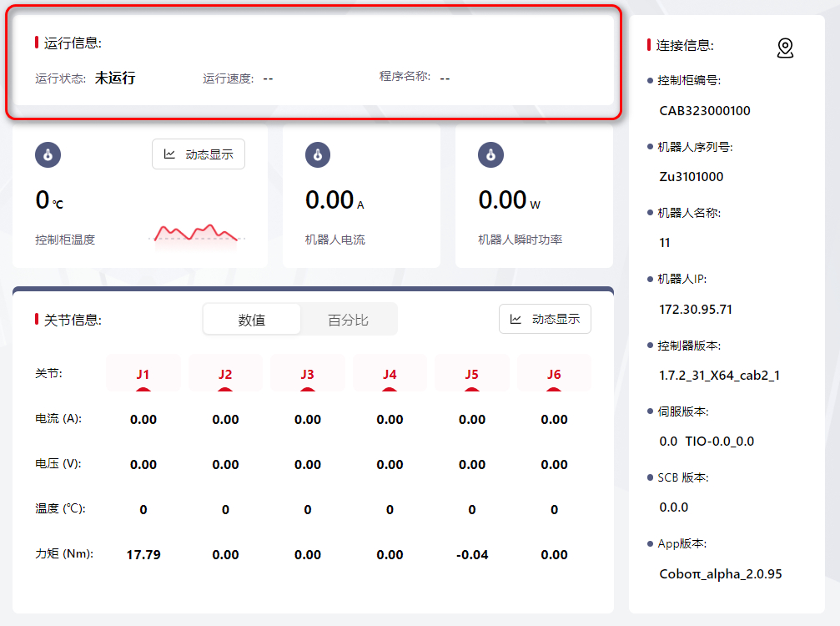Select the J6 joint header

click(554, 373)
